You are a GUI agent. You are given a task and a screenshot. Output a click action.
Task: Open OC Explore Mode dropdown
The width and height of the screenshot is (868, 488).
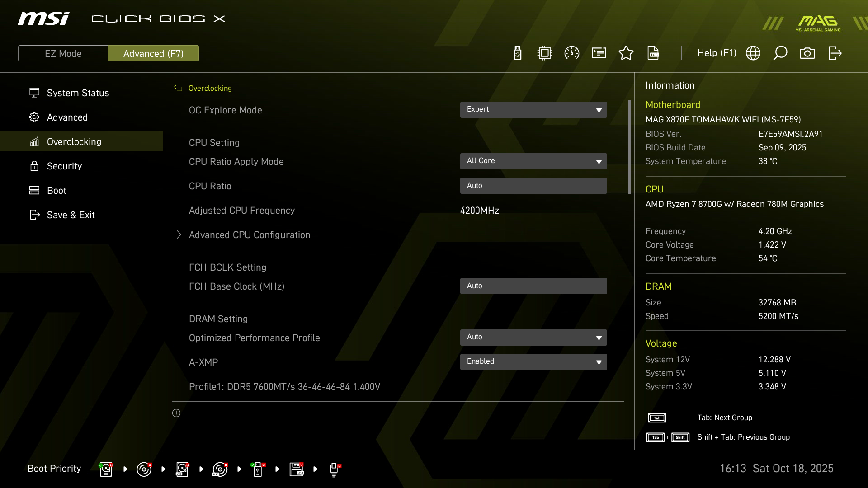tap(533, 110)
